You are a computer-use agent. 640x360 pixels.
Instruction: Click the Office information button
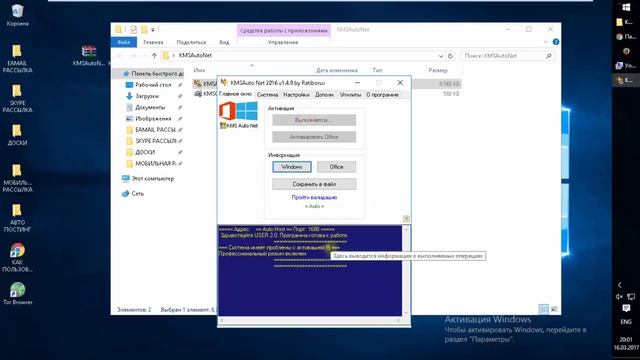point(336,167)
